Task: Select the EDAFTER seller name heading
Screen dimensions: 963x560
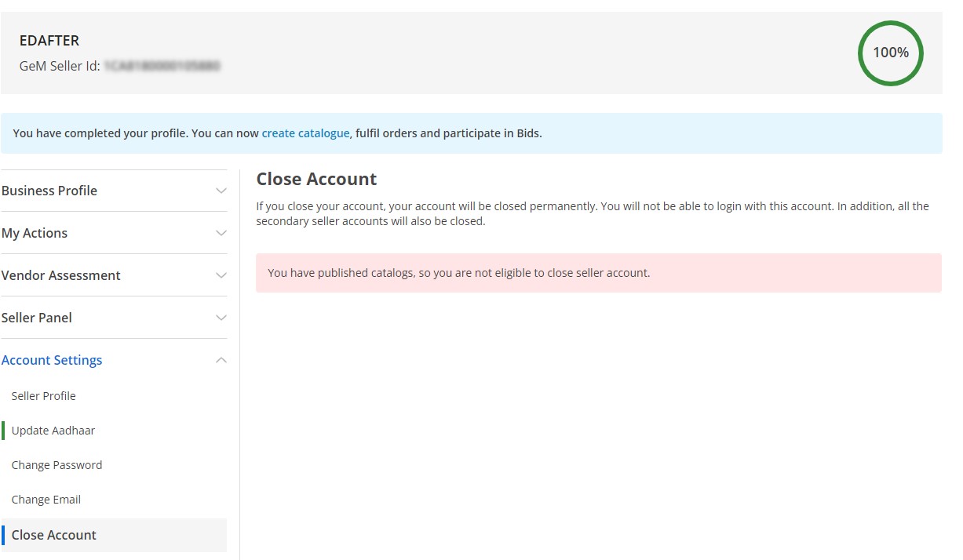Action: 49,40
